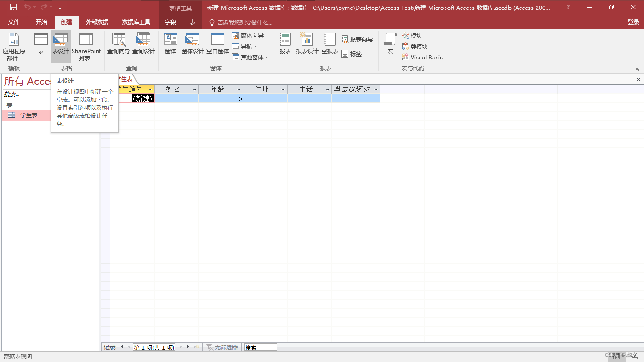Open the 电话 column filter arrow
Screen dimensions: 644x362
pyautogui.click(x=327, y=90)
